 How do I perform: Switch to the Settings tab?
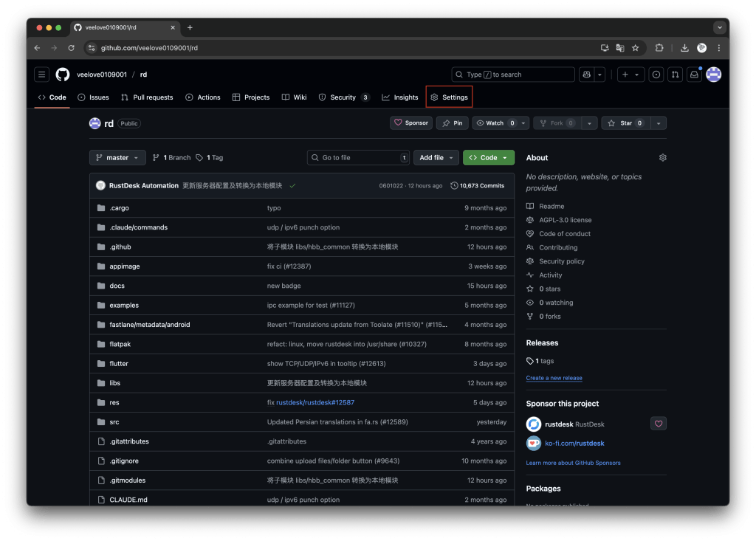(x=449, y=97)
